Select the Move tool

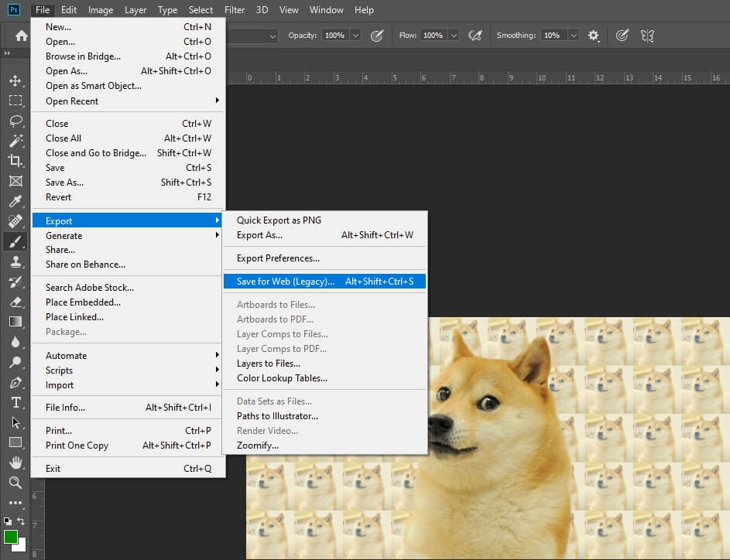coord(15,80)
